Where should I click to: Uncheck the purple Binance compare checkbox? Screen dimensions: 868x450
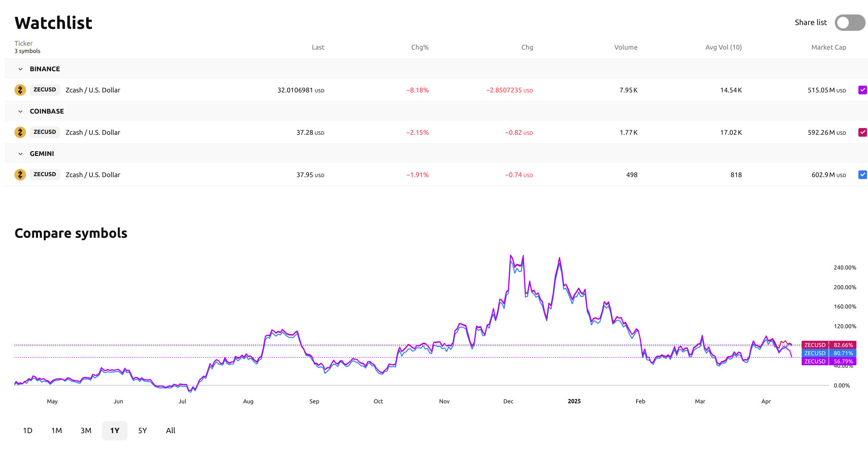[x=863, y=90]
